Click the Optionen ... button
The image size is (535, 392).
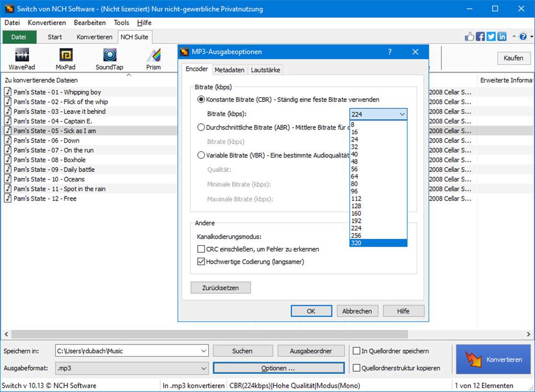(278, 368)
